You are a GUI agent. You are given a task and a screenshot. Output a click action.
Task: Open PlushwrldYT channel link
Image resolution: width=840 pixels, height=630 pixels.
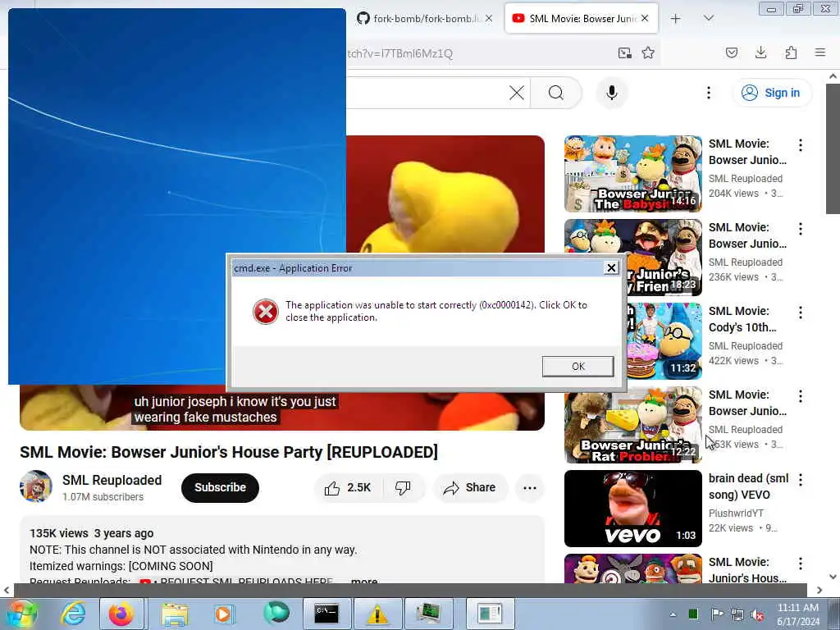coord(736,514)
